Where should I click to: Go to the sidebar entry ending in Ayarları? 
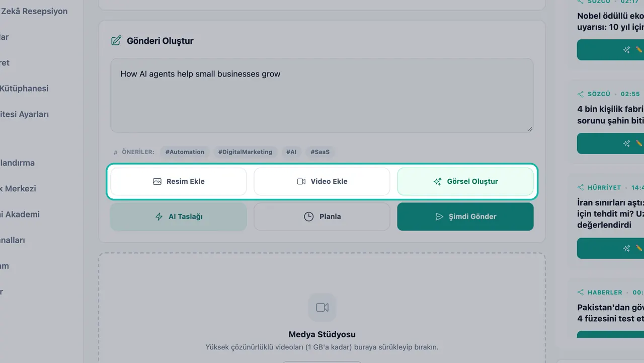(25, 114)
